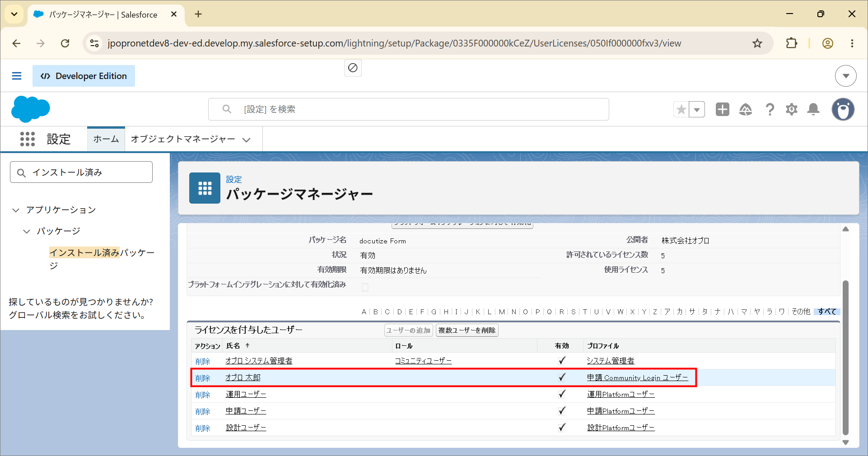Open the システム管理者 profile link
The width and height of the screenshot is (868, 456).
pyautogui.click(x=611, y=361)
